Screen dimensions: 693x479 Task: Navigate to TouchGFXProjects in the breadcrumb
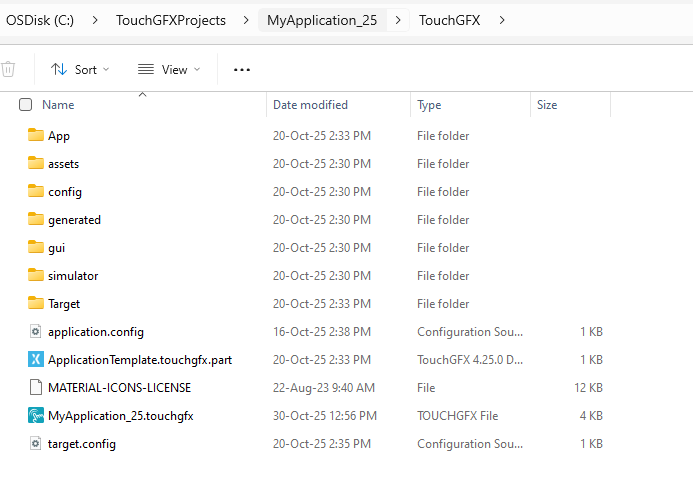coord(171,19)
